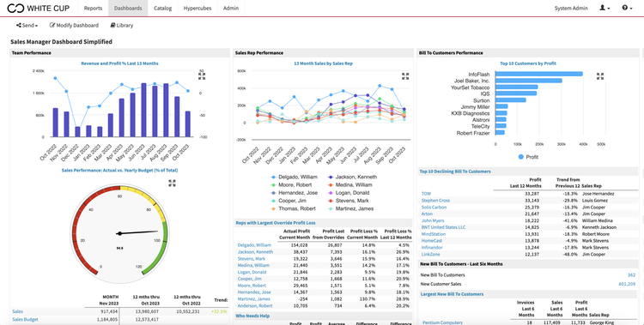Open Sales Budget row link

point(25,319)
